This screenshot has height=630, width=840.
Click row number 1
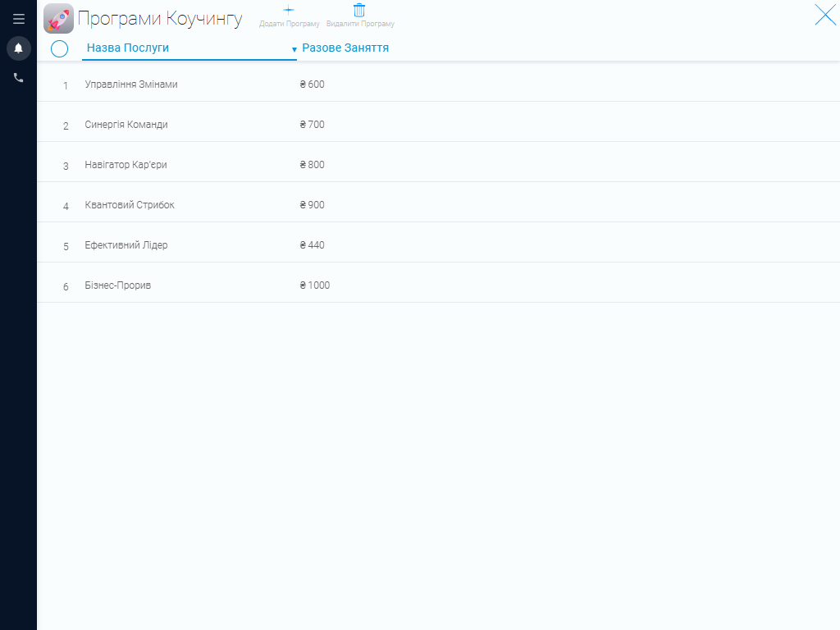pos(66,85)
